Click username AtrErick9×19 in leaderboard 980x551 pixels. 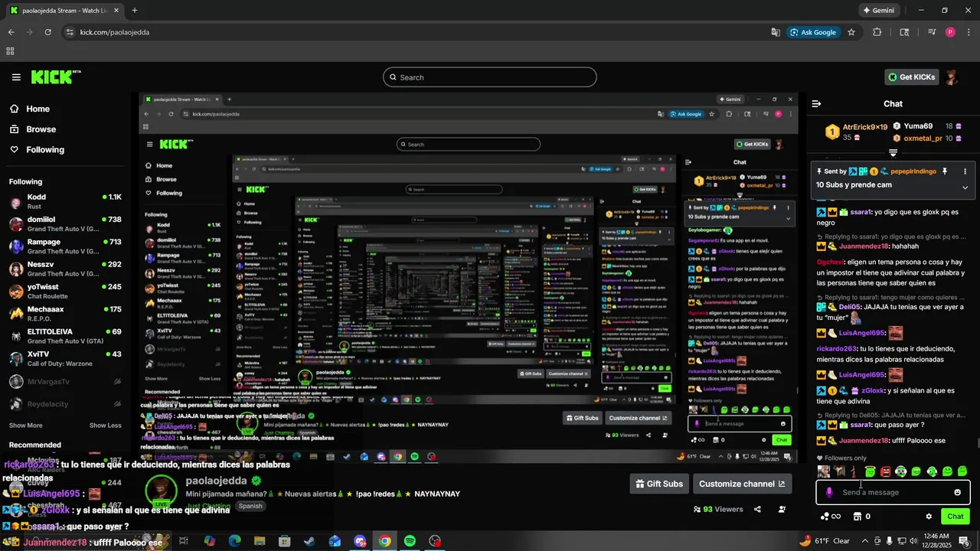865,127
